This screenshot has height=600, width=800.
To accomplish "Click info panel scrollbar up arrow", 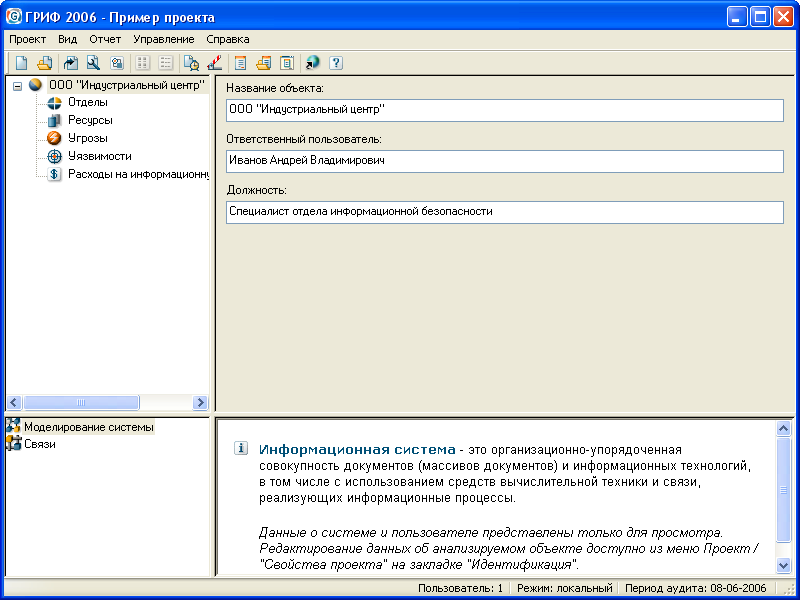I will coord(784,428).
